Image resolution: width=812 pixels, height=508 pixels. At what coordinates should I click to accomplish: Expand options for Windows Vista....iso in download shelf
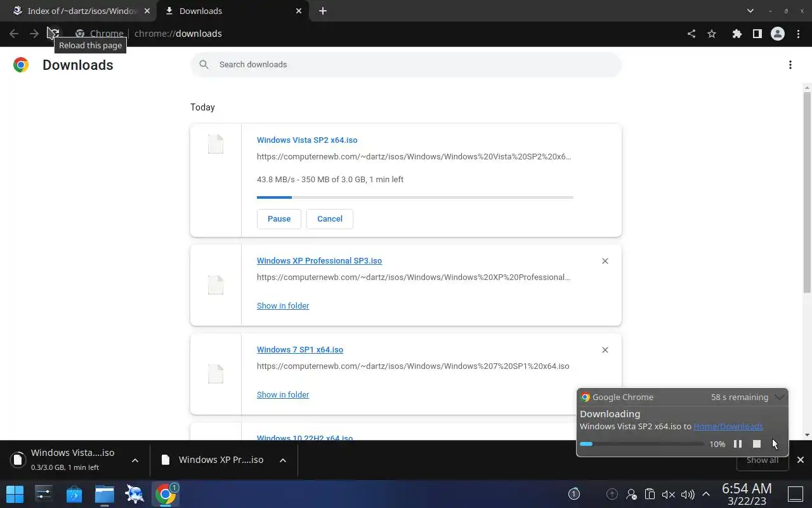[135, 460]
